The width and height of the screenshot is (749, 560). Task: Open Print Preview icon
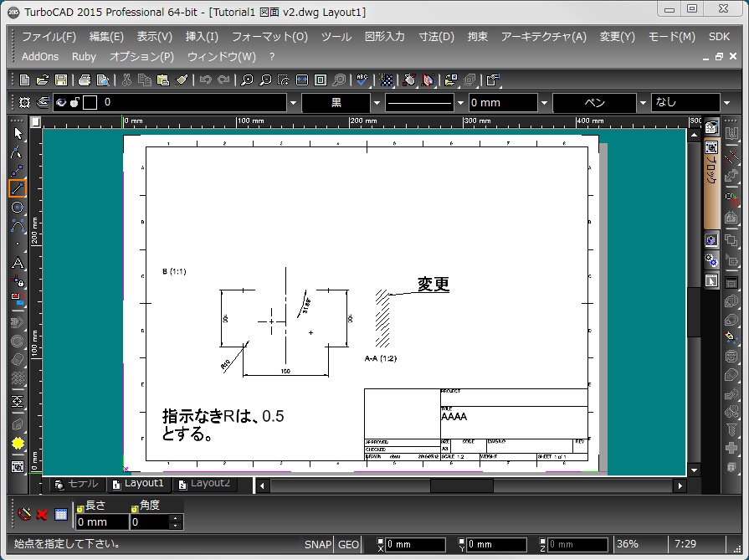click(x=103, y=80)
